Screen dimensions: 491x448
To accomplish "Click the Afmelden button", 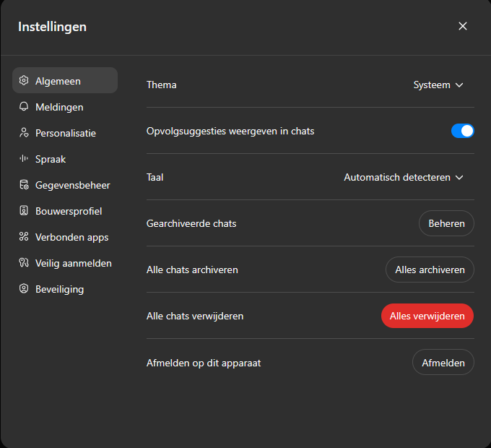I will 443,363.
